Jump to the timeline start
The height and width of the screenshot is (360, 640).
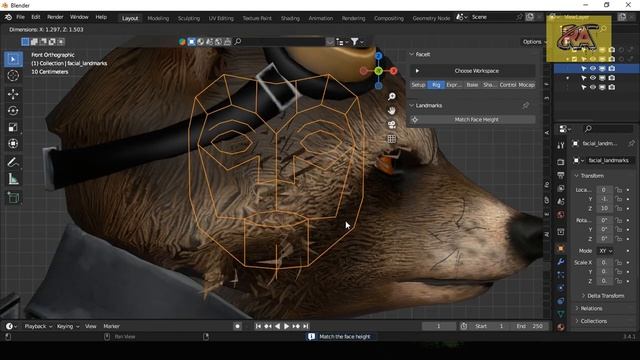258,326
